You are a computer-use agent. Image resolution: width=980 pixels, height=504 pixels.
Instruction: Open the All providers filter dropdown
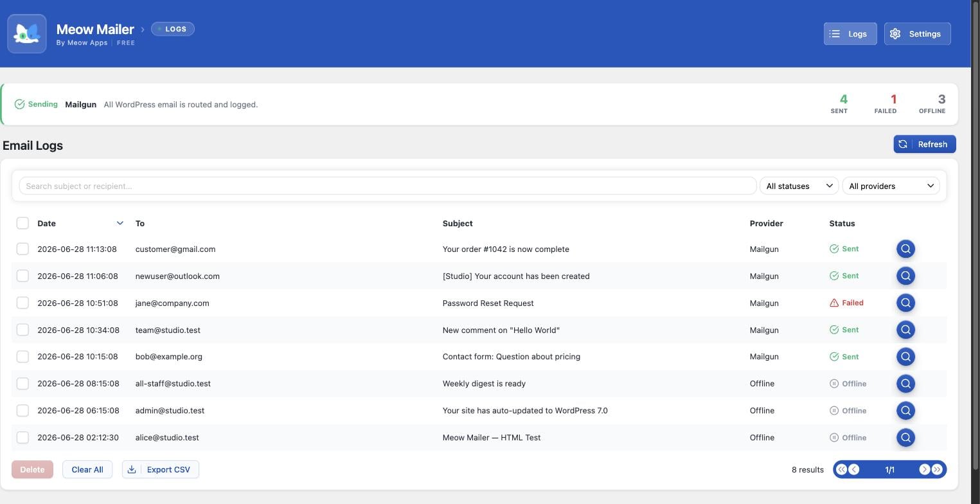(891, 186)
